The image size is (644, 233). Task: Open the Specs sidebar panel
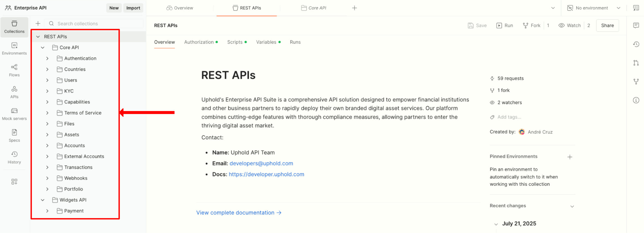tap(14, 136)
